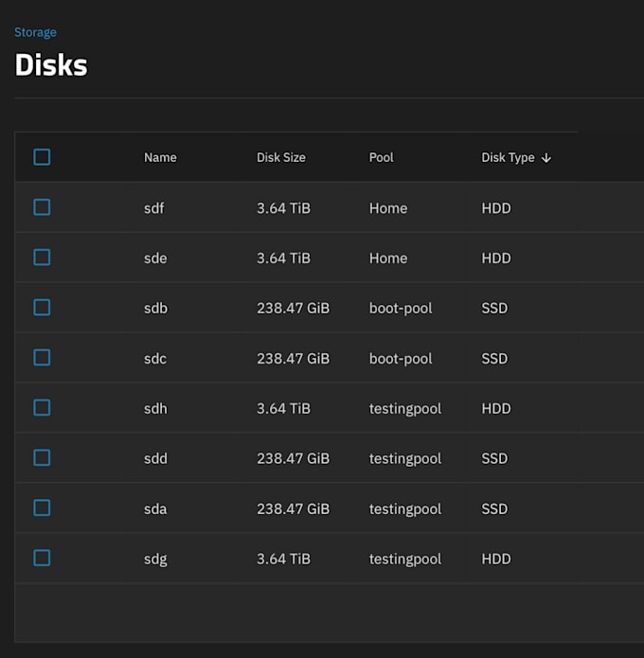Check the box for disk sdd

click(42, 458)
